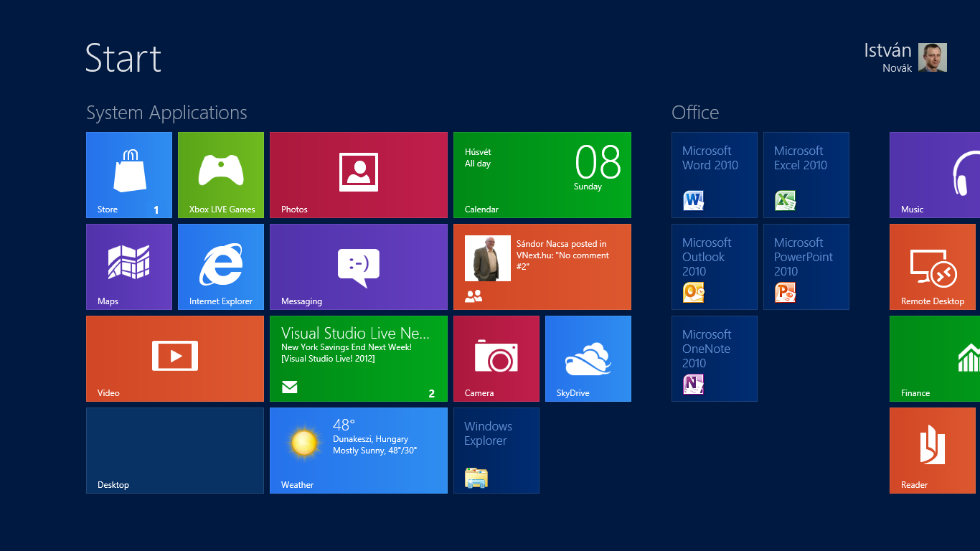Launch Microsoft Word 2010 tile
Viewport: 980px width, 551px height.
tap(715, 175)
